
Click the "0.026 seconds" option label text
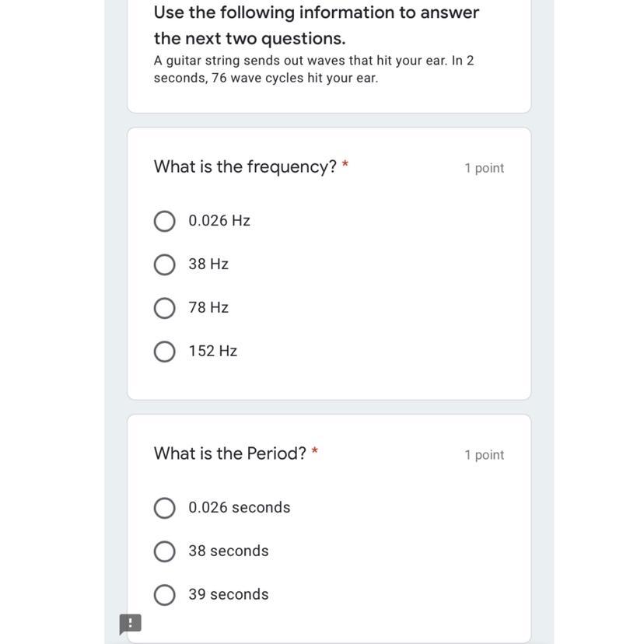pyautogui.click(x=239, y=507)
